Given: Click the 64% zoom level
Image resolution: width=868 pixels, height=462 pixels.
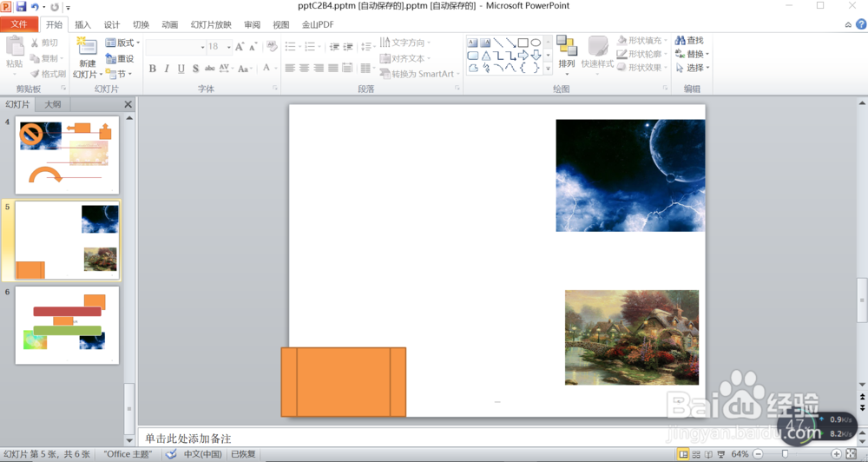Looking at the screenshot, I should coord(740,454).
